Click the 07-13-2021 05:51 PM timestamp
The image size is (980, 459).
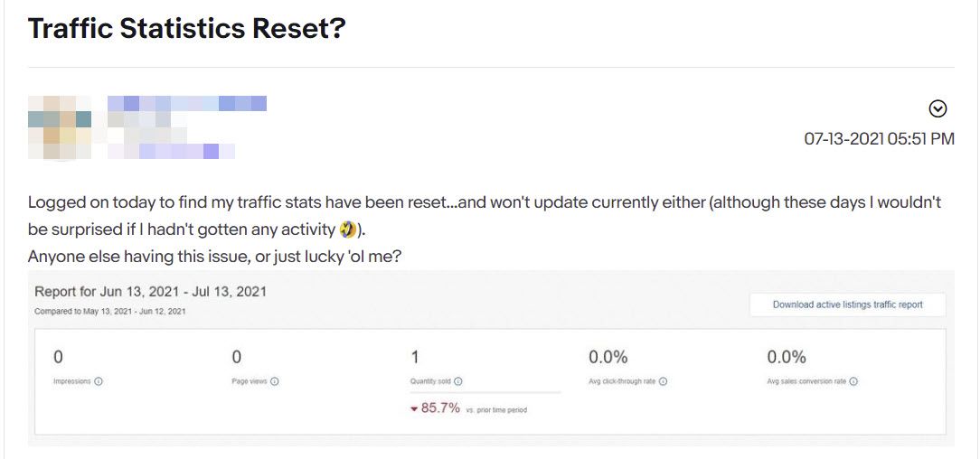tap(879, 139)
